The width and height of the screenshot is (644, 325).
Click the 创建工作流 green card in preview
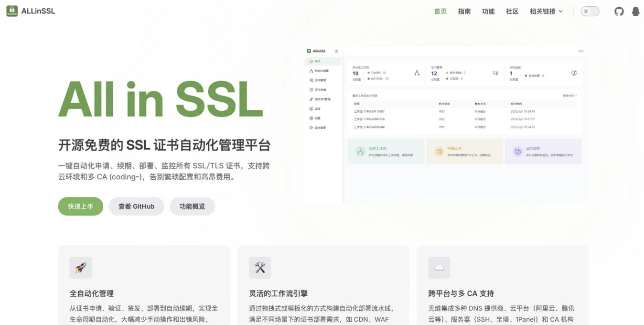click(x=386, y=152)
